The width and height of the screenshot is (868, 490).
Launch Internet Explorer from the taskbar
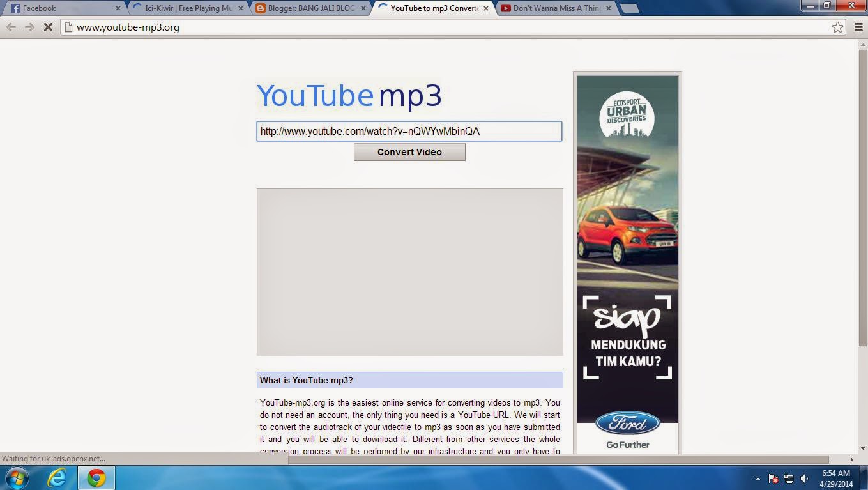[57, 478]
